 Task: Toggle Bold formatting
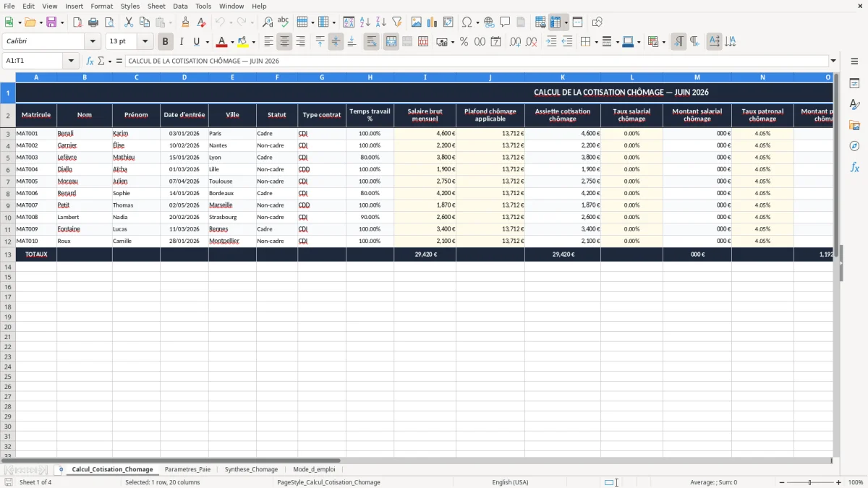click(165, 42)
